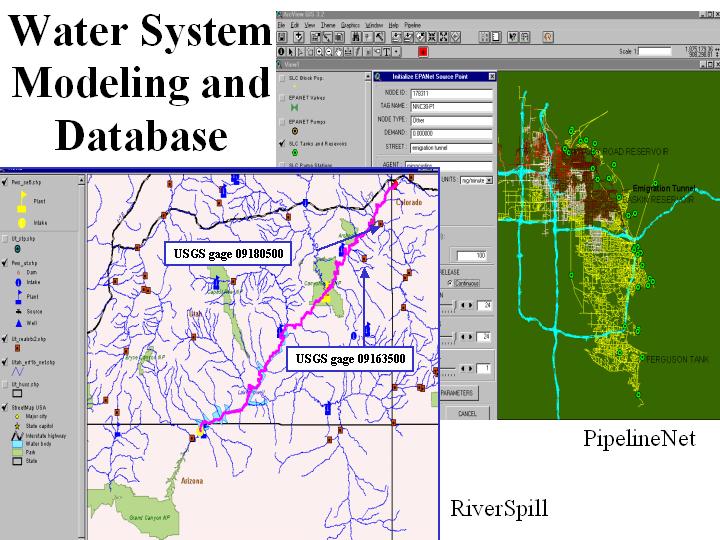Viewport: 720px width, 540px height.
Task: Click the NODE ID field
Action: (x=452, y=94)
